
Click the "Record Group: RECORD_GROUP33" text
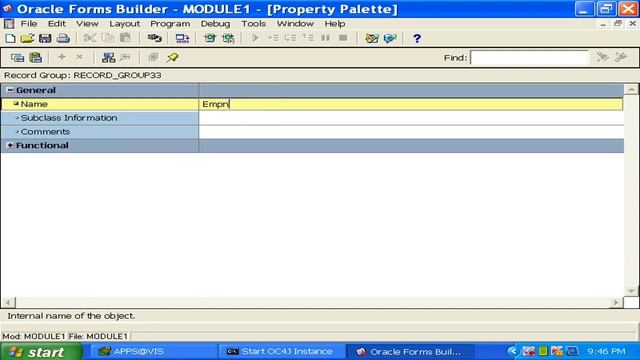[x=83, y=75]
